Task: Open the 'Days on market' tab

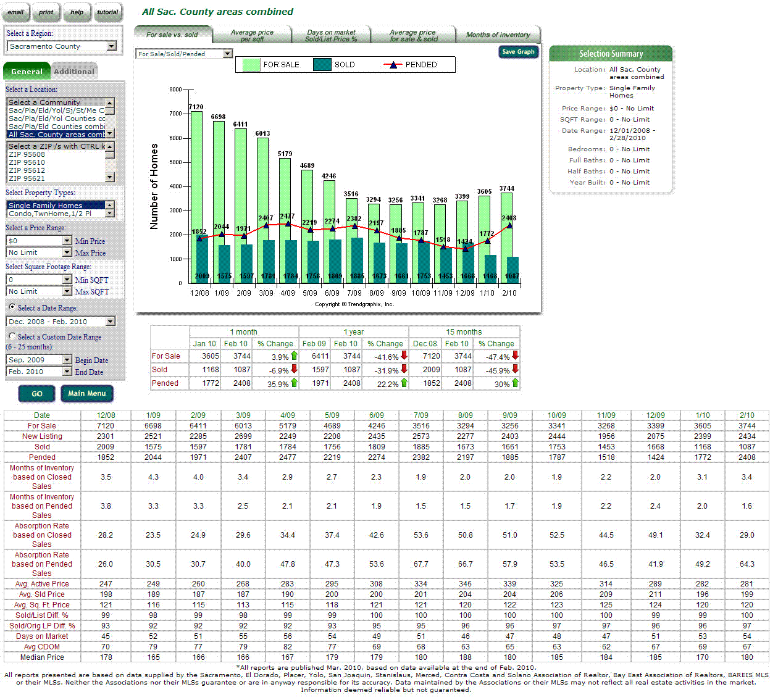Action: click(x=331, y=35)
